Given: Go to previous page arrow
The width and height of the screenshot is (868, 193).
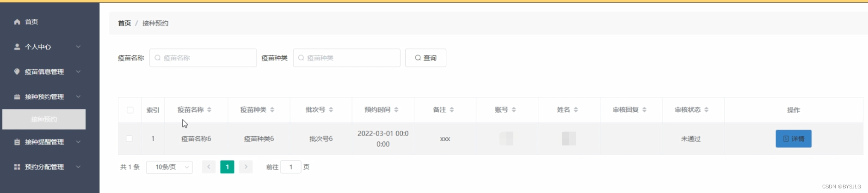Looking at the screenshot, I should 209,167.
